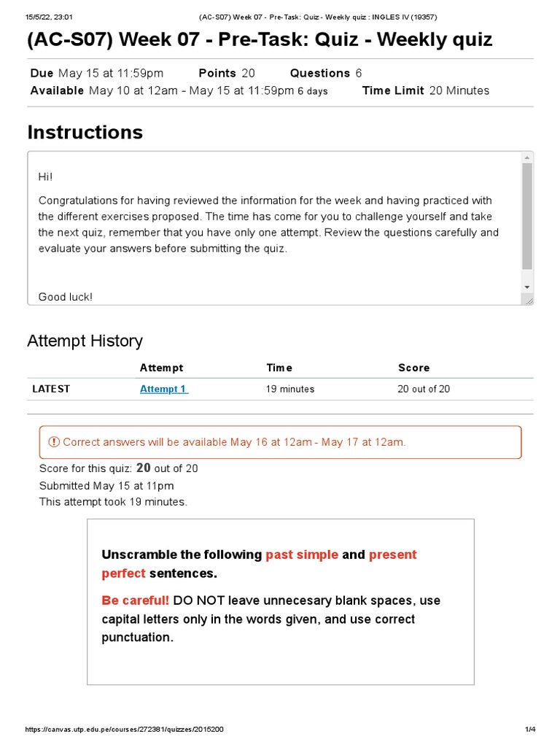
Task: Click the canvas.utp.edu.pe URL in footer
Action: coord(124,729)
